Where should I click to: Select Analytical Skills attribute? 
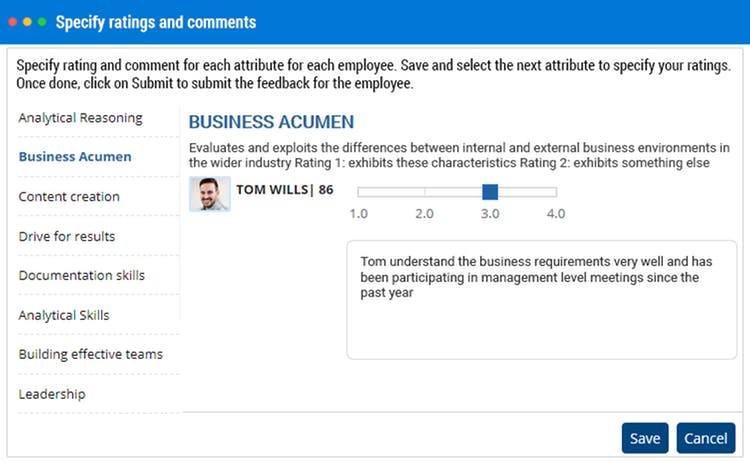pyautogui.click(x=64, y=315)
